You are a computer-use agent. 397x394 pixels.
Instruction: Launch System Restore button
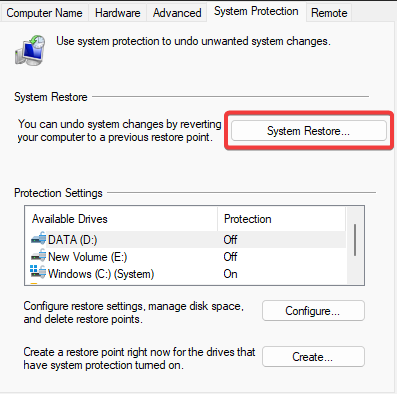pos(309,131)
